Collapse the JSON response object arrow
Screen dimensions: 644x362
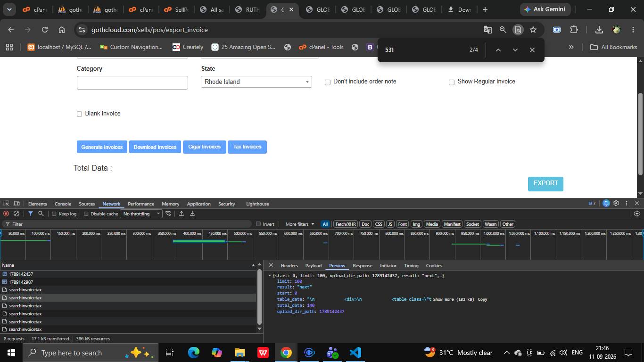click(x=270, y=275)
